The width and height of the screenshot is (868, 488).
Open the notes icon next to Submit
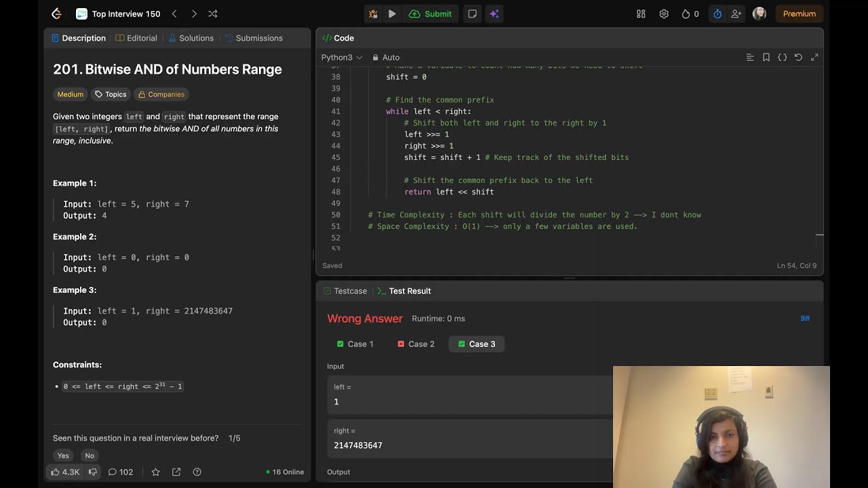click(473, 14)
